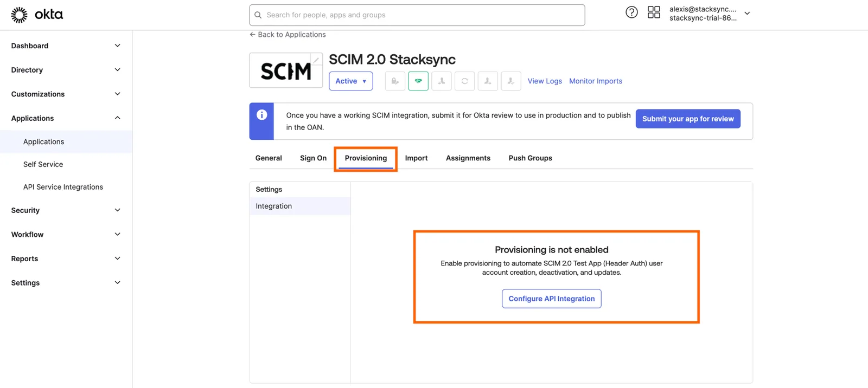
Task: Click the Okta logo
Action: pyautogui.click(x=37, y=15)
